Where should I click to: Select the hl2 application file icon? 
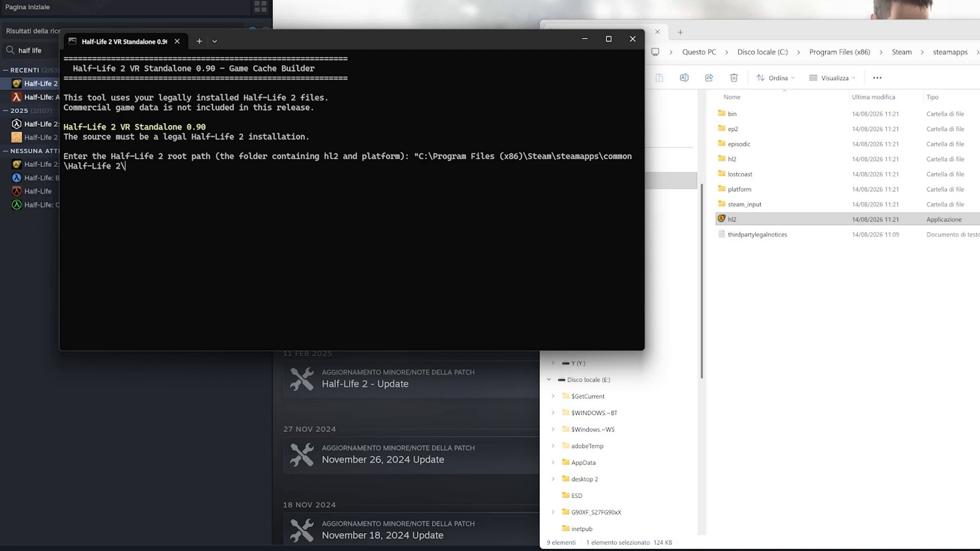[721, 218]
